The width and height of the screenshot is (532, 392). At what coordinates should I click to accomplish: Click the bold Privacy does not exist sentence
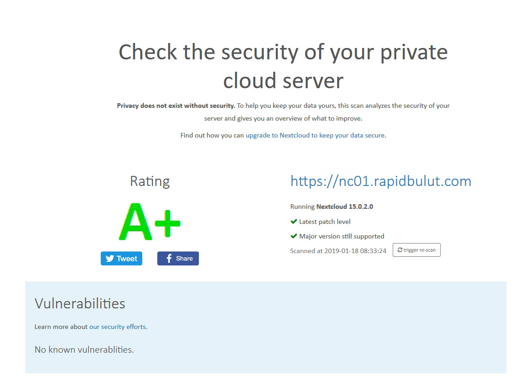176,106
